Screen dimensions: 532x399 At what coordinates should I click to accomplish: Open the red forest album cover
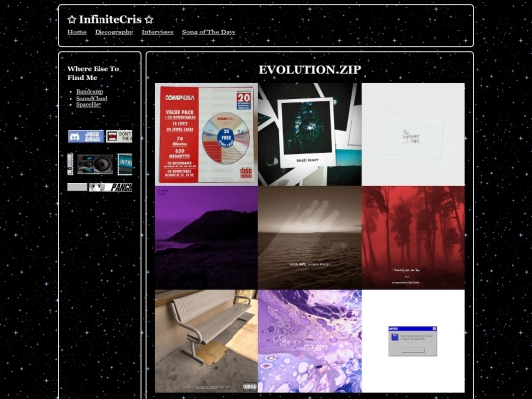pyautogui.click(x=413, y=237)
